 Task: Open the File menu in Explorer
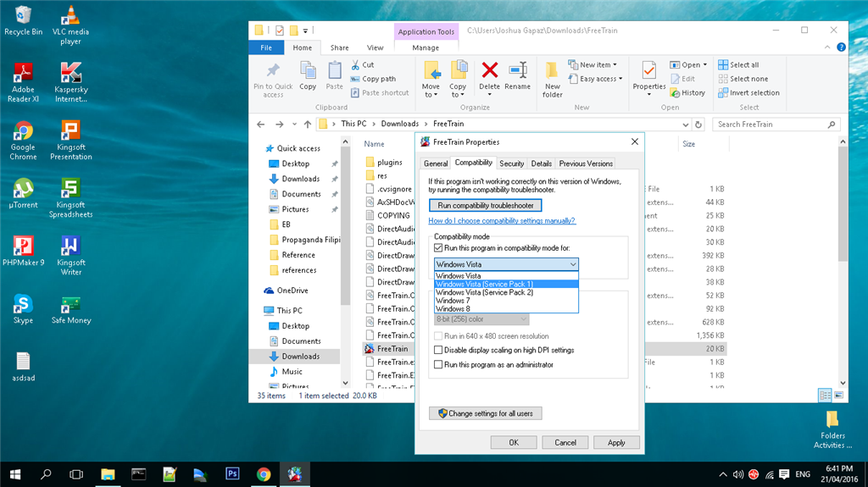click(x=266, y=47)
